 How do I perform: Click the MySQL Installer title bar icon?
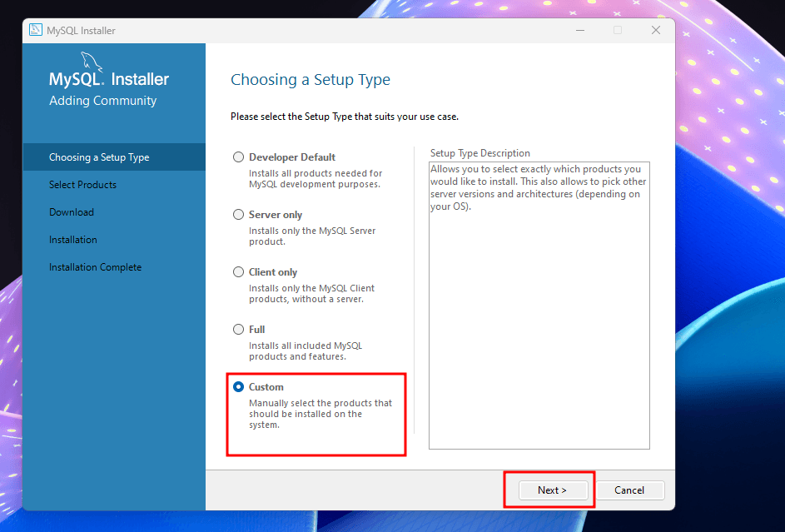click(36, 30)
